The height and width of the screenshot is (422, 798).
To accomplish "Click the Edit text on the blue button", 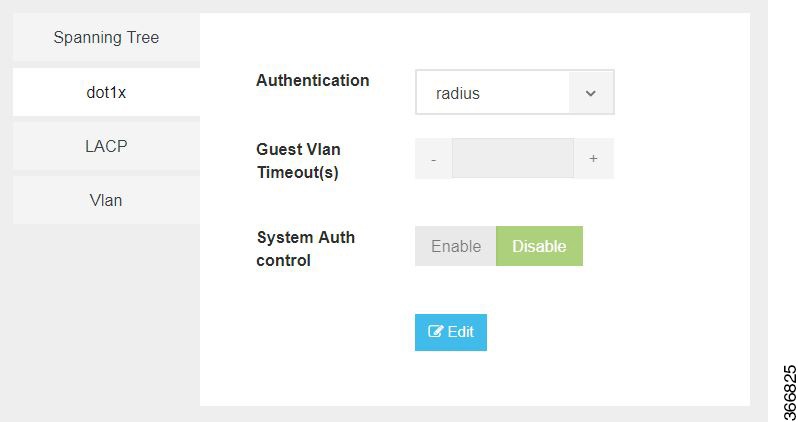I will click(461, 332).
